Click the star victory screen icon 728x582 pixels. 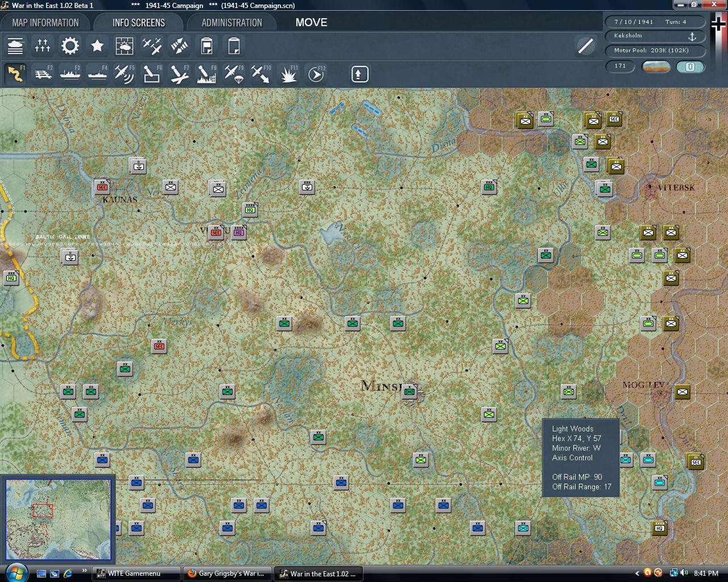pyautogui.click(x=97, y=46)
